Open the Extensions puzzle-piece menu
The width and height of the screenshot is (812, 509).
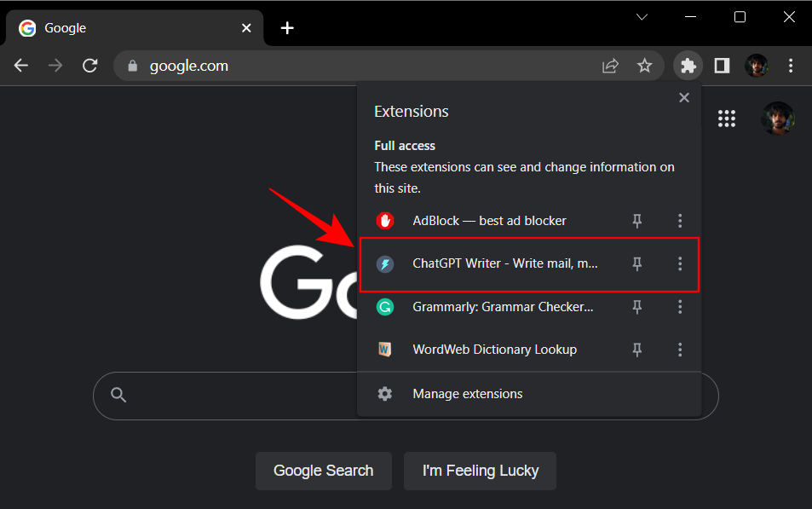688,66
